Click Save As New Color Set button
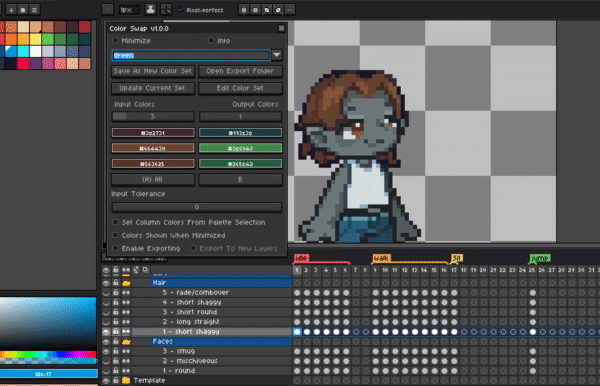Viewport: 600px width, 386px height. click(x=153, y=71)
